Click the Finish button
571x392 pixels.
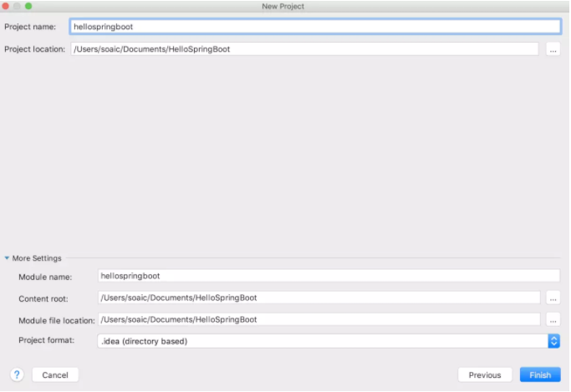click(540, 375)
